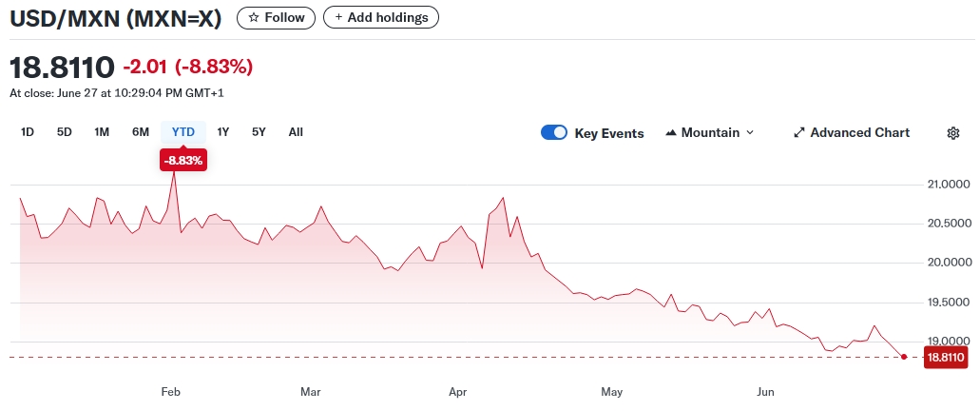The height and width of the screenshot is (411, 980).
Task: Click the 19.0000 y-axis value
Action: (x=947, y=341)
